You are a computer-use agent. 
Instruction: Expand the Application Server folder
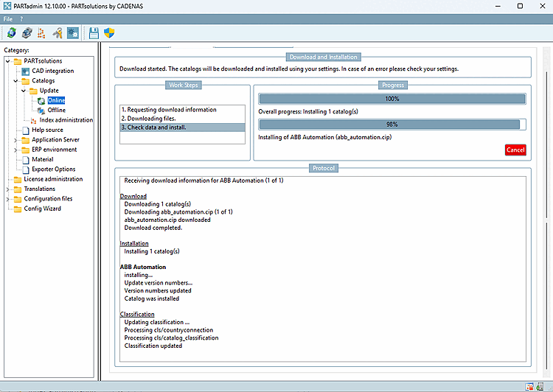[15, 140]
